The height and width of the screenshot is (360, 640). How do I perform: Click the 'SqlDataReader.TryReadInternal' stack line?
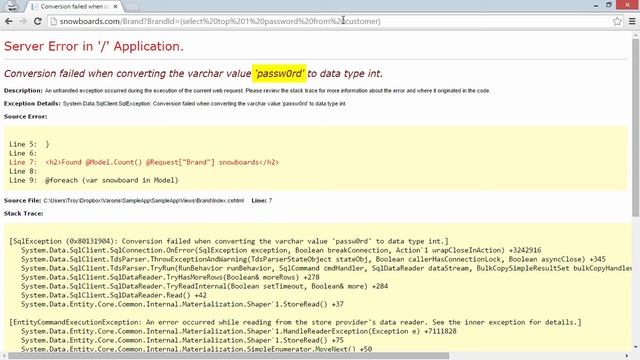click(204, 286)
